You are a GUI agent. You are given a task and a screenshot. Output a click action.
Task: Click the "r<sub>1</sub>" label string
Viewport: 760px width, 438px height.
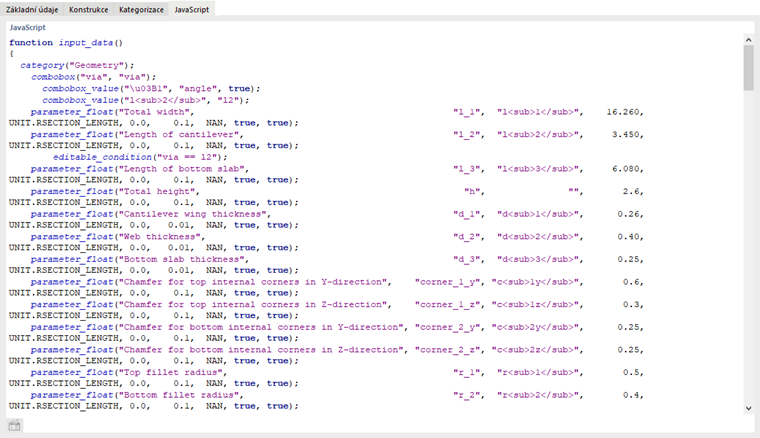(x=538, y=372)
